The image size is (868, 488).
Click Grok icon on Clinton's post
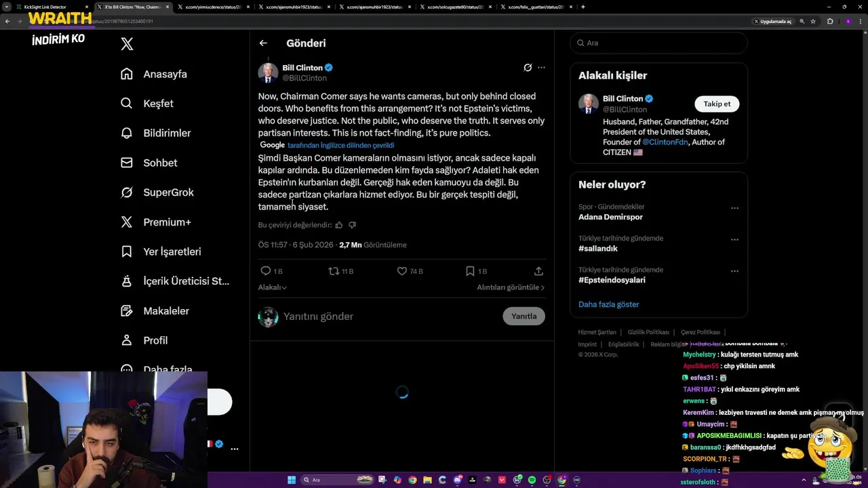pos(528,67)
